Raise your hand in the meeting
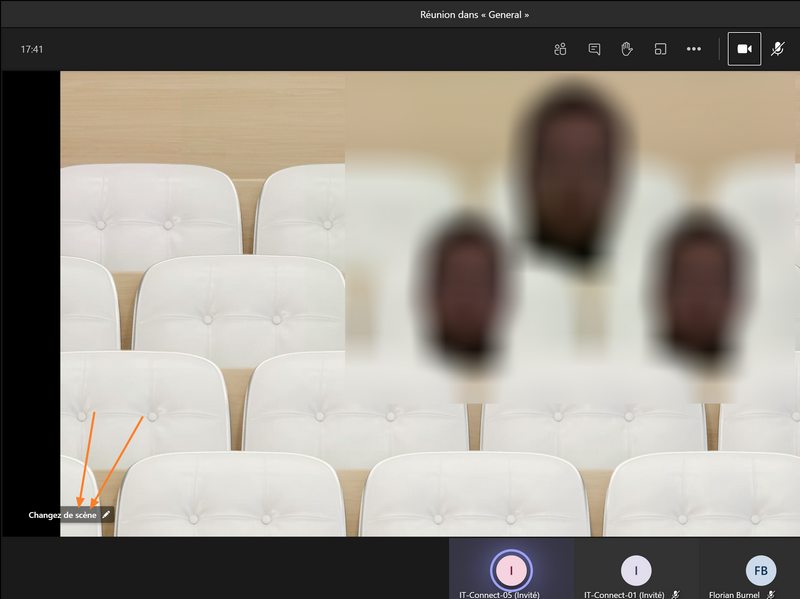Viewport: 800px width, 599px height. click(626, 48)
